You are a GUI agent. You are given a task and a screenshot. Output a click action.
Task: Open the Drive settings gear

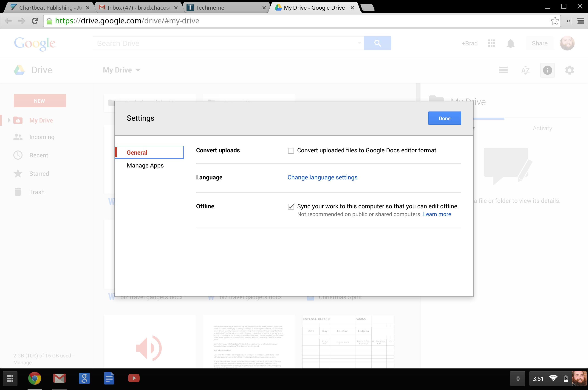coord(569,70)
